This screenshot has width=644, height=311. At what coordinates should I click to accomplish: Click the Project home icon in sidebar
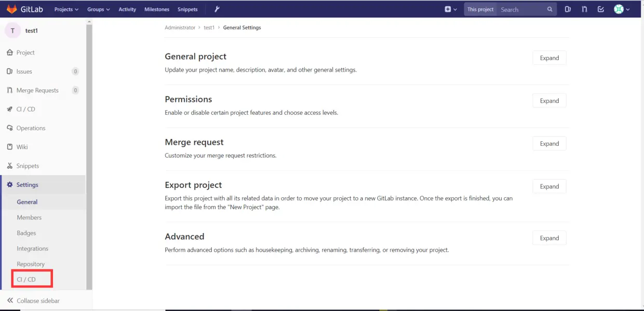coord(10,52)
